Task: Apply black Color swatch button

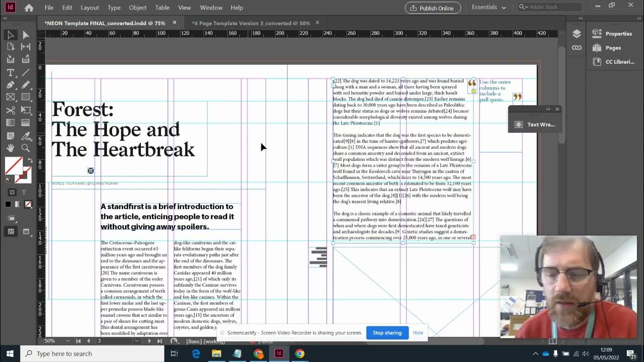Action: (8, 204)
